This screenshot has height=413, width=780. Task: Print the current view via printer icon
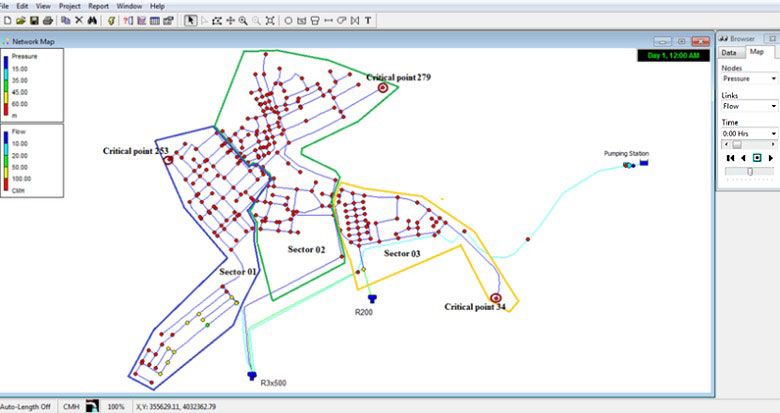coord(48,20)
